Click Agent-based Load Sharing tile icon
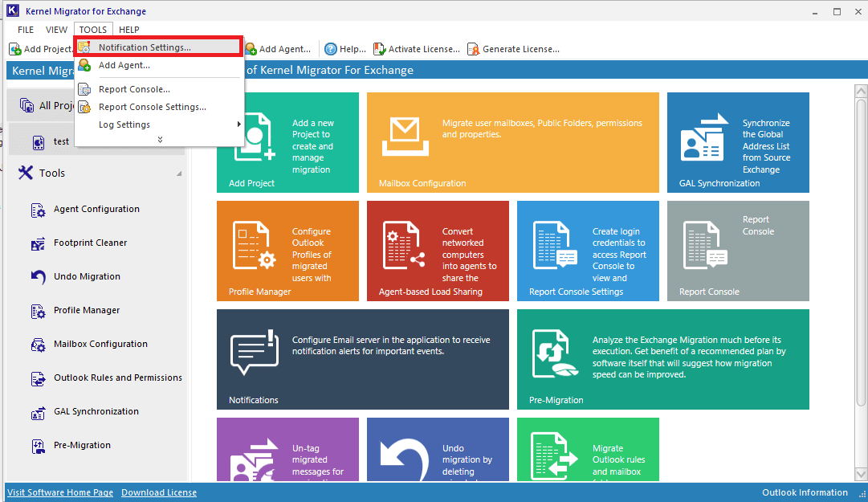The height and width of the screenshot is (502, 868). [x=404, y=245]
